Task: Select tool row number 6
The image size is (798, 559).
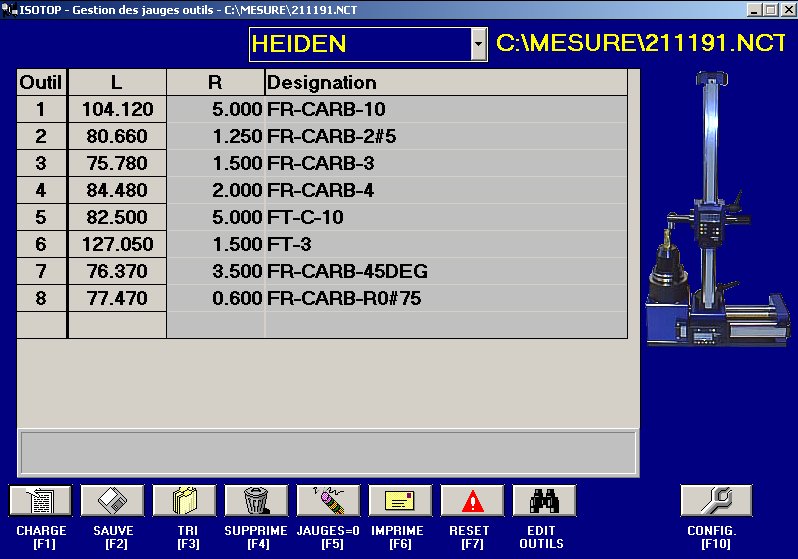Action: [x=41, y=244]
